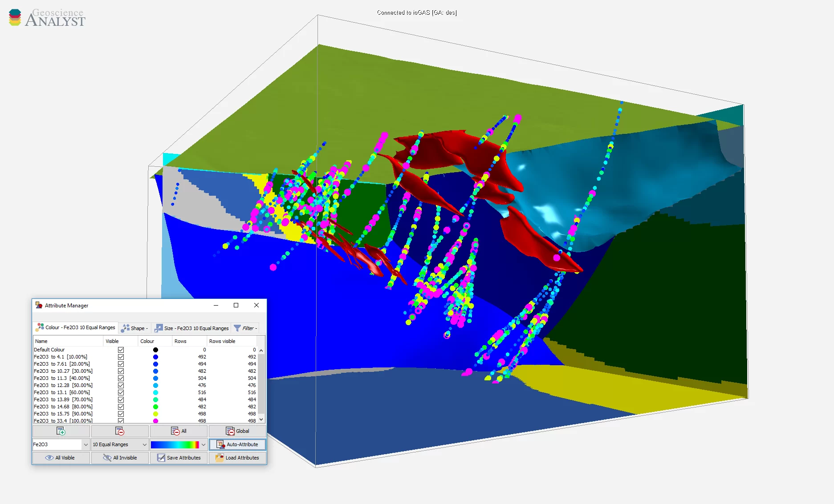Click the list scrollbar down arrow
Image resolution: width=834 pixels, height=504 pixels.
(x=261, y=419)
